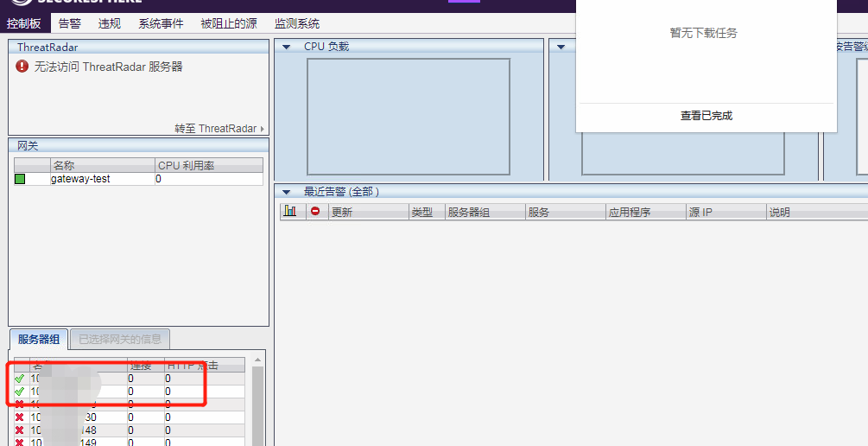This screenshot has width=868, height=446.
Task: Go to the 系统事件 tab
Action: [x=161, y=23]
